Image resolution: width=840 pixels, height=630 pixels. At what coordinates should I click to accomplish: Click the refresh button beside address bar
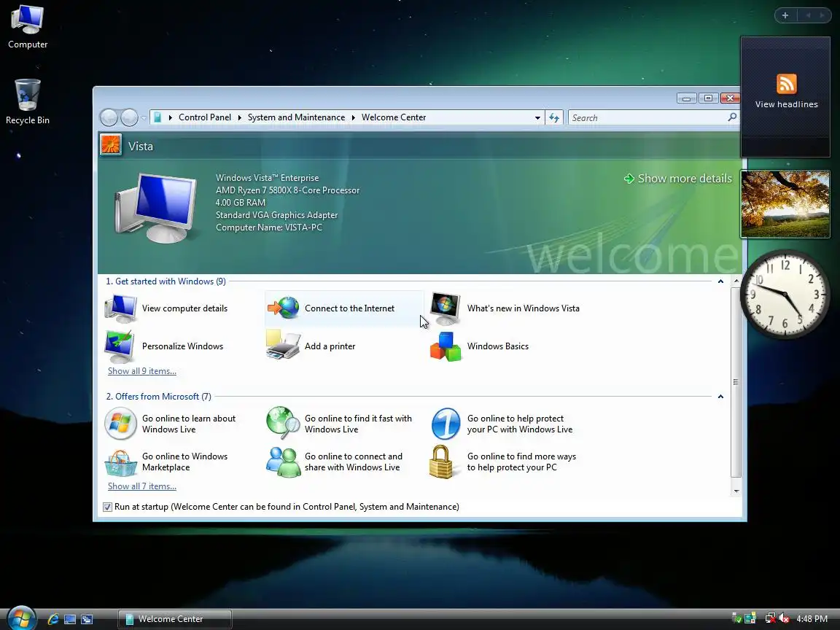[554, 117]
